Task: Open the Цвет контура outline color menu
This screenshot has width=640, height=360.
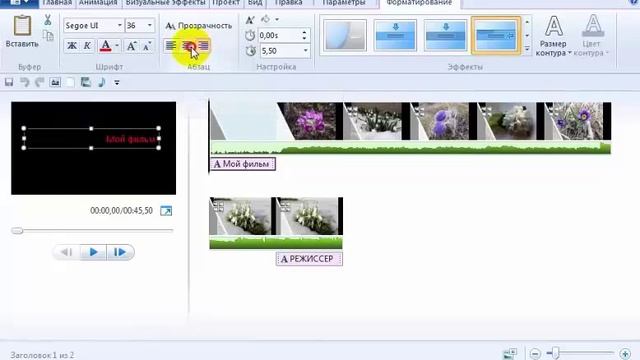Action: click(x=591, y=36)
